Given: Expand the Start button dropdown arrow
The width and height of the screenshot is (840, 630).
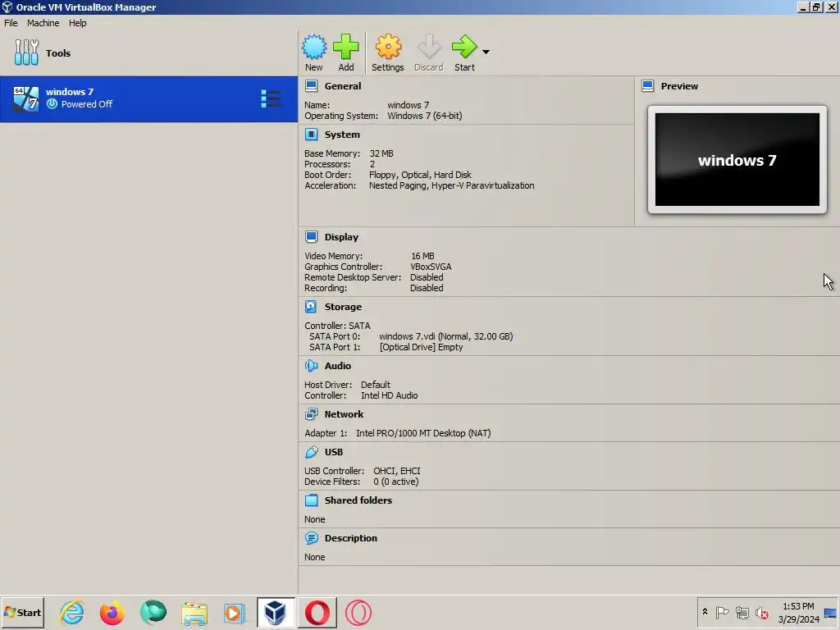Looking at the screenshot, I should [486, 52].
